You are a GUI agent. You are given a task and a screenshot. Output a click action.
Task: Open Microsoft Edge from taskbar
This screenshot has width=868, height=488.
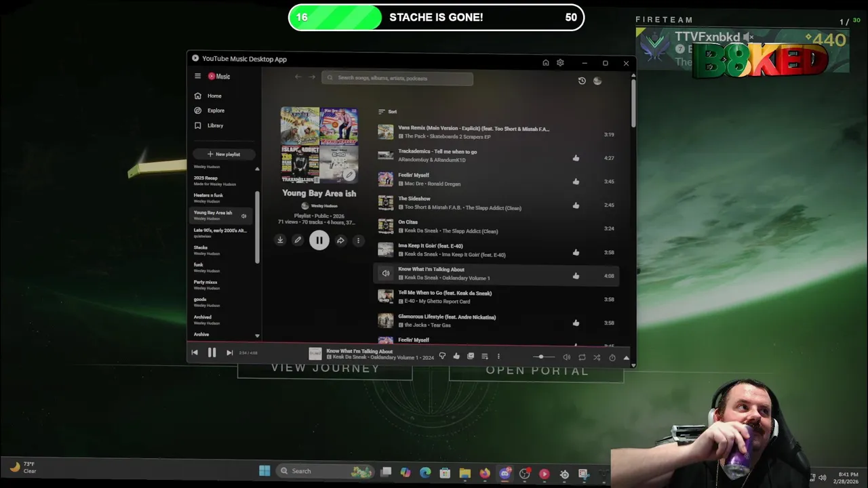click(425, 473)
